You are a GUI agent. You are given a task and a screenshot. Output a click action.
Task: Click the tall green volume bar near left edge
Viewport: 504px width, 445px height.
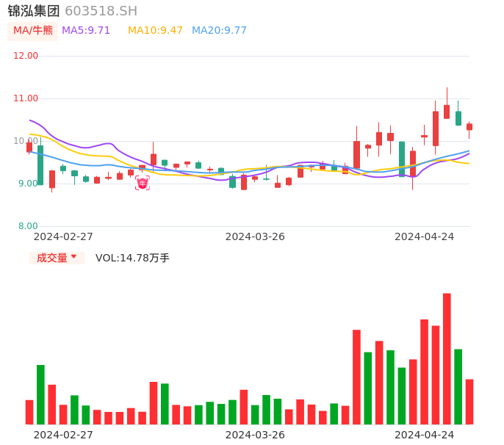tap(40, 394)
